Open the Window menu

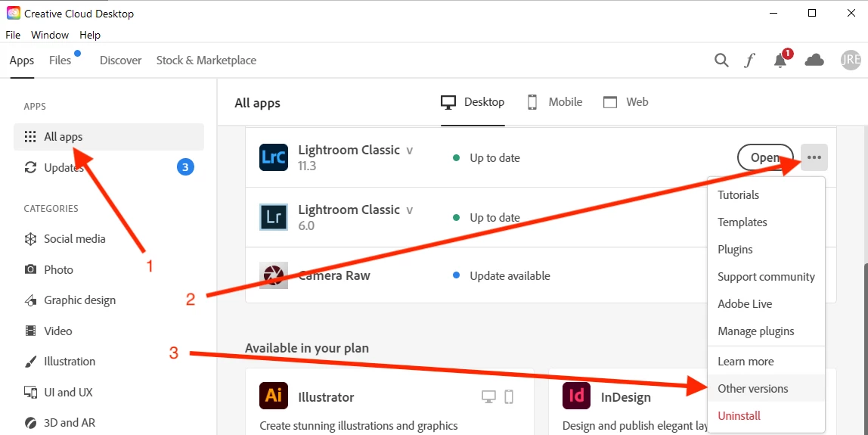coord(50,35)
